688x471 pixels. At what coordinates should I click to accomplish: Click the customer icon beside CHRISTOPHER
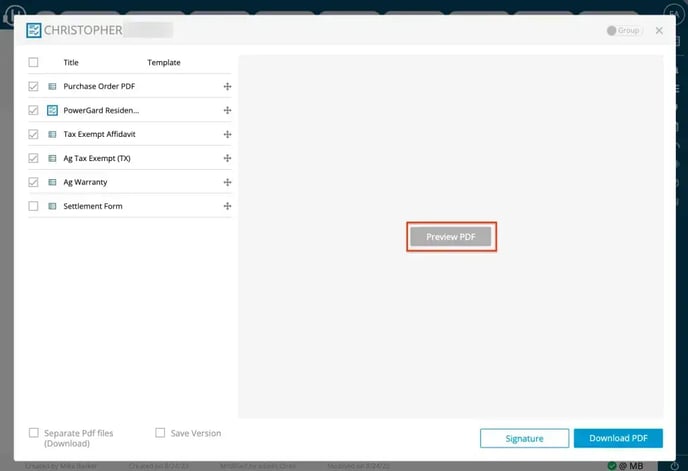[x=34, y=31]
